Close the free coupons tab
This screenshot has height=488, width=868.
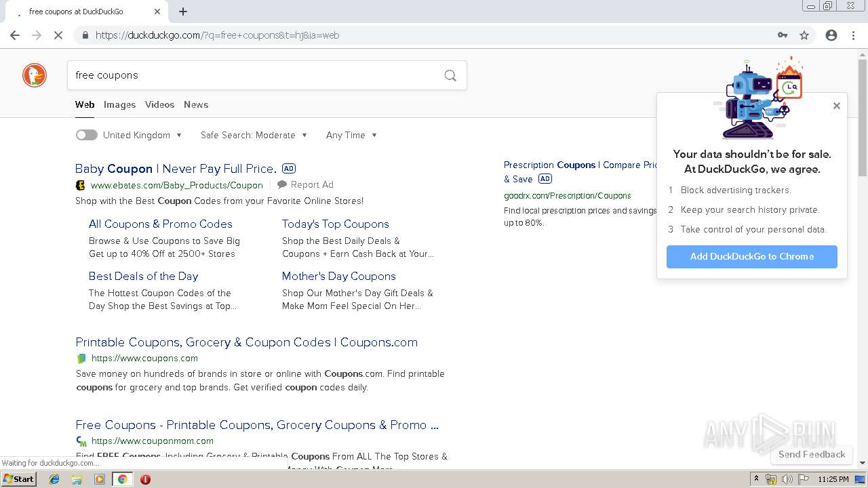[x=157, y=12]
